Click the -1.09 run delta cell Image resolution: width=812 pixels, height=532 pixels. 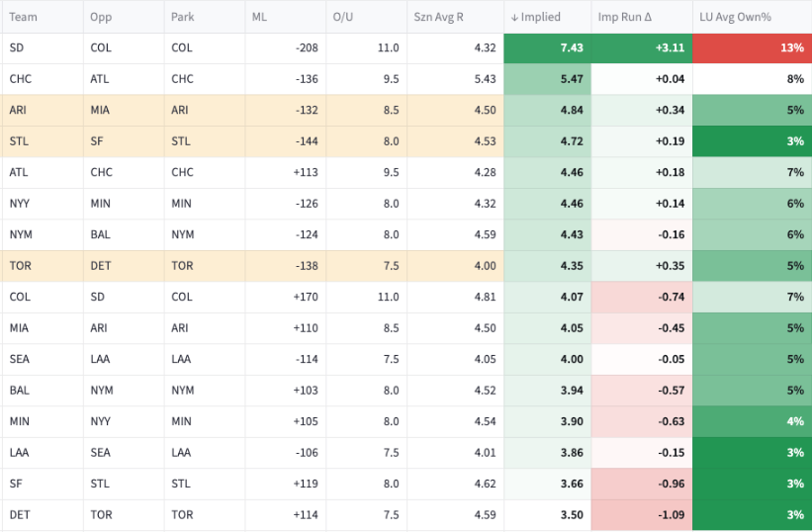(x=642, y=515)
